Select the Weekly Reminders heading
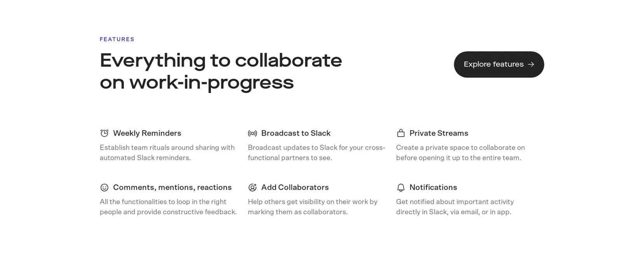Image resolution: width=644 pixels, height=262 pixels. pyautogui.click(x=147, y=133)
